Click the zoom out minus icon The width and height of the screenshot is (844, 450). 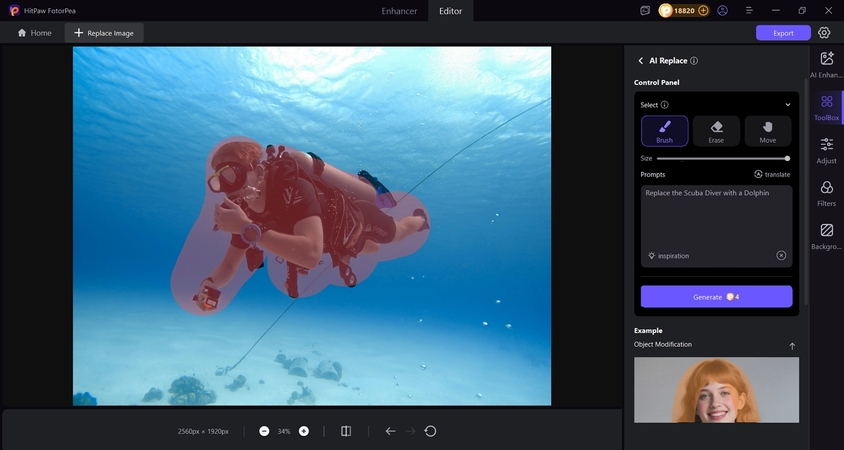point(264,431)
